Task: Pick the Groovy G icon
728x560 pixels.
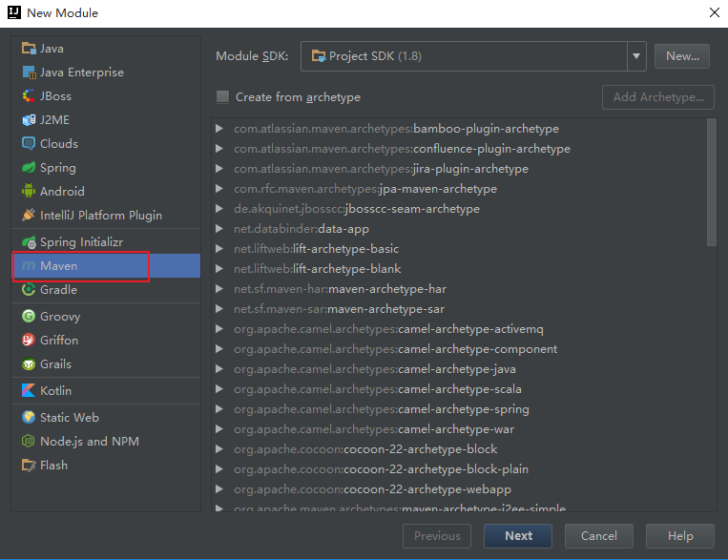Action: coord(29,316)
